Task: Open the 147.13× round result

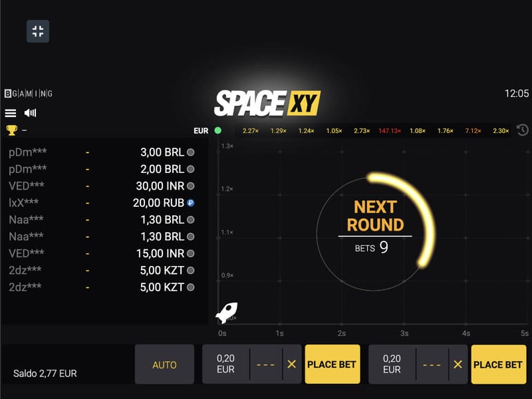Action: click(x=390, y=130)
